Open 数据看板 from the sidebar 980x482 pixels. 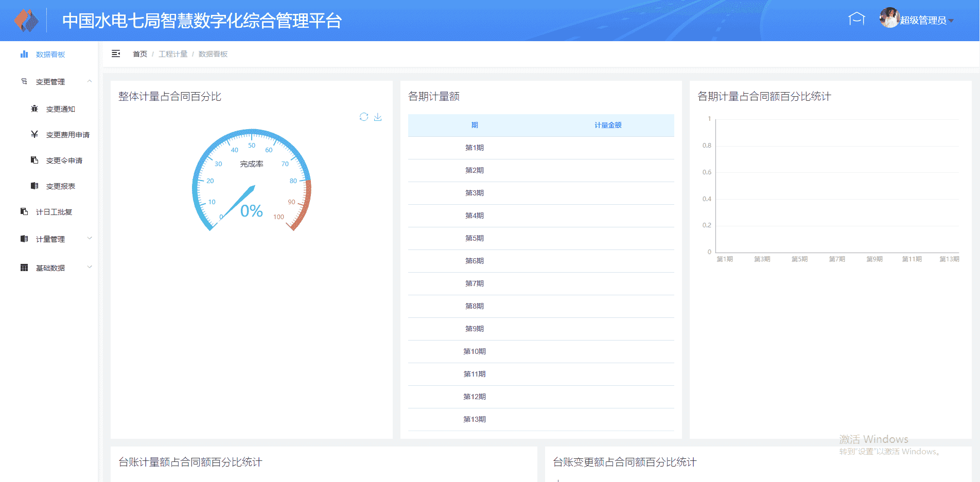(50, 55)
